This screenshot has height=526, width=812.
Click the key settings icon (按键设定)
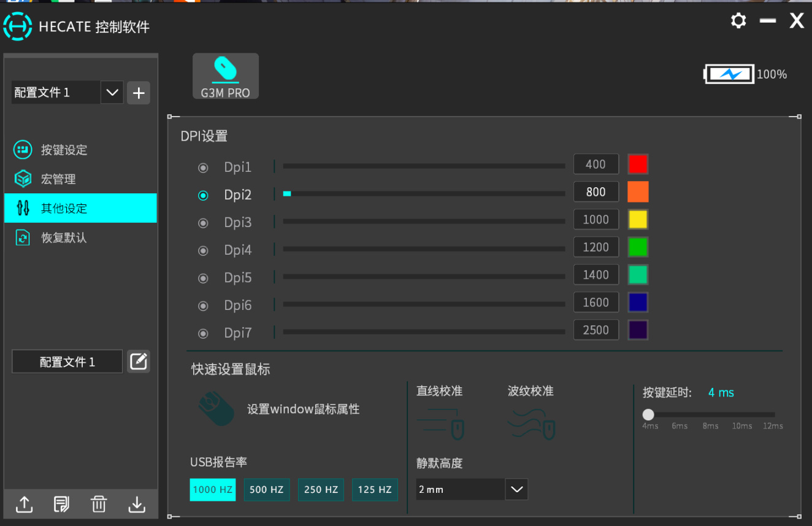pyautogui.click(x=23, y=150)
